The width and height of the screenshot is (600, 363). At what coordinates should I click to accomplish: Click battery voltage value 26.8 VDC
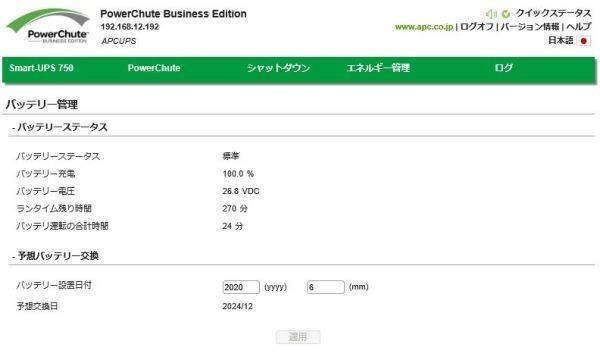[x=241, y=191]
